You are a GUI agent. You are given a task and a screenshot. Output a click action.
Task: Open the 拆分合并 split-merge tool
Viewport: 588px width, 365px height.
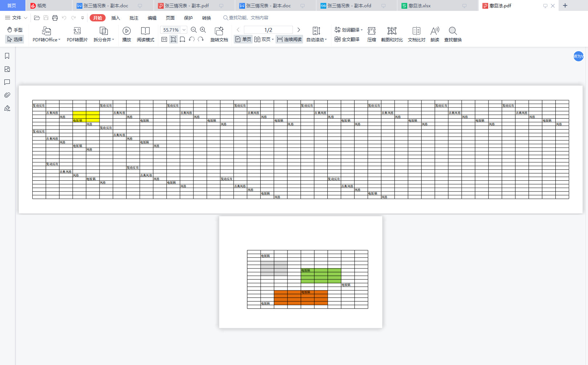104,34
